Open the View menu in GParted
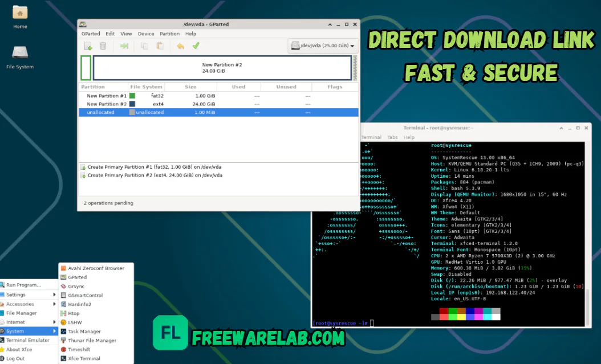 [125, 34]
